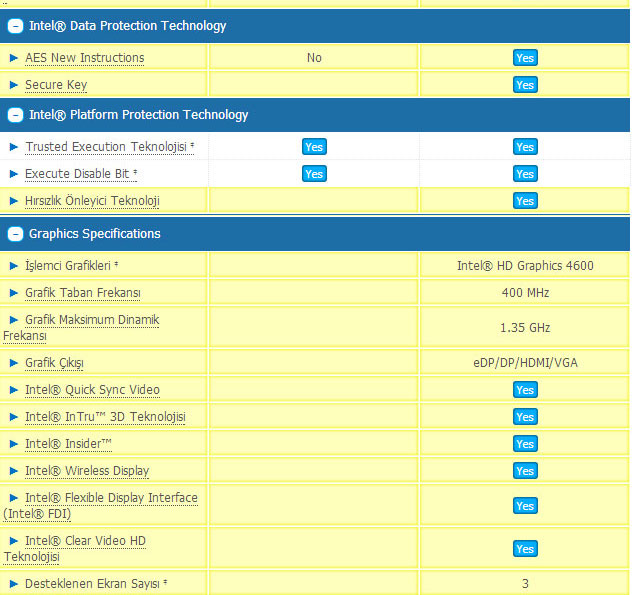Open the Grafik Maksimum Dinamik Frekansı link
The width and height of the screenshot is (632, 595).
tap(81, 328)
